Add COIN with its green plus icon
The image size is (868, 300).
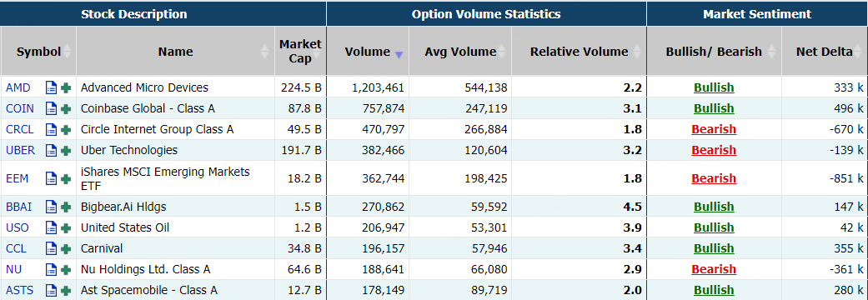(x=67, y=108)
